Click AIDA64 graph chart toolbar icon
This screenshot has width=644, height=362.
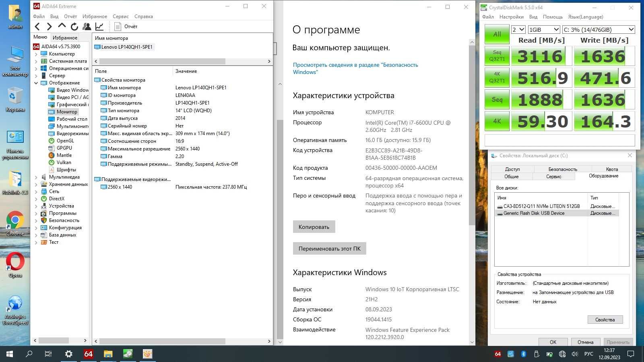coord(99,27)
